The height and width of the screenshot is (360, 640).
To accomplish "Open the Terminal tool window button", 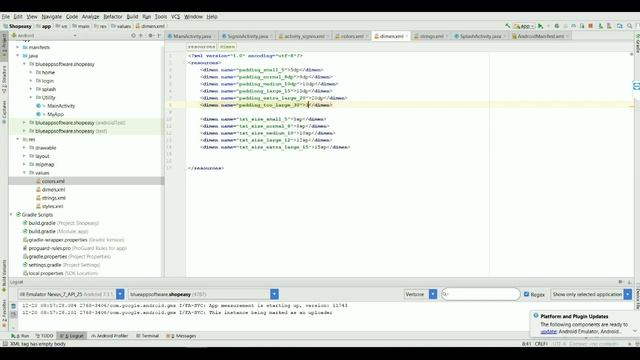I will (147, 336).
